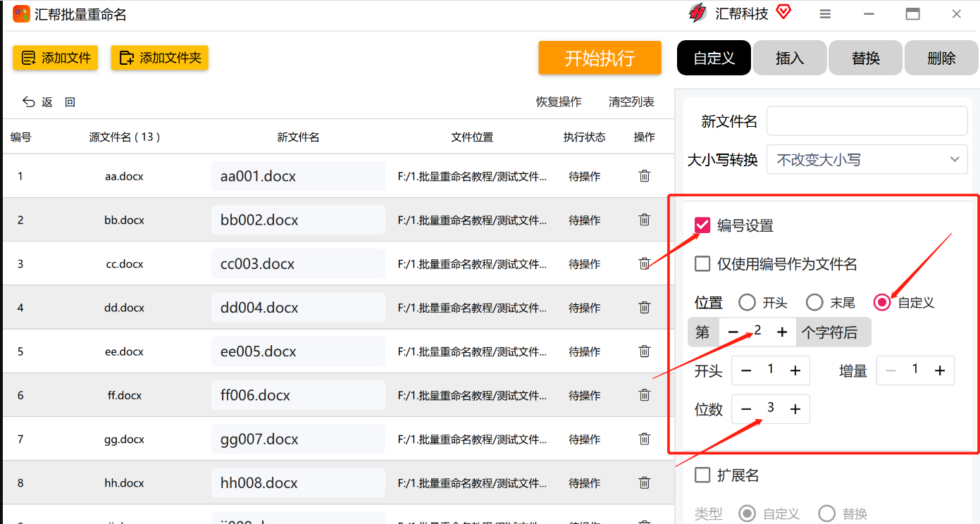Click the orange 开始执行 button
Screen dimensions: 980x524
pyautogui.click(x=600, y=58)
